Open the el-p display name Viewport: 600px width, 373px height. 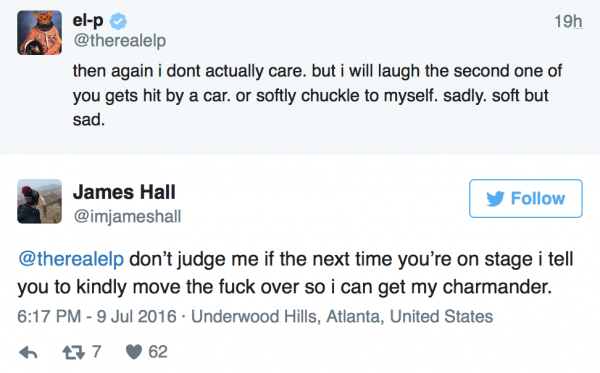[x=88, y=20]
